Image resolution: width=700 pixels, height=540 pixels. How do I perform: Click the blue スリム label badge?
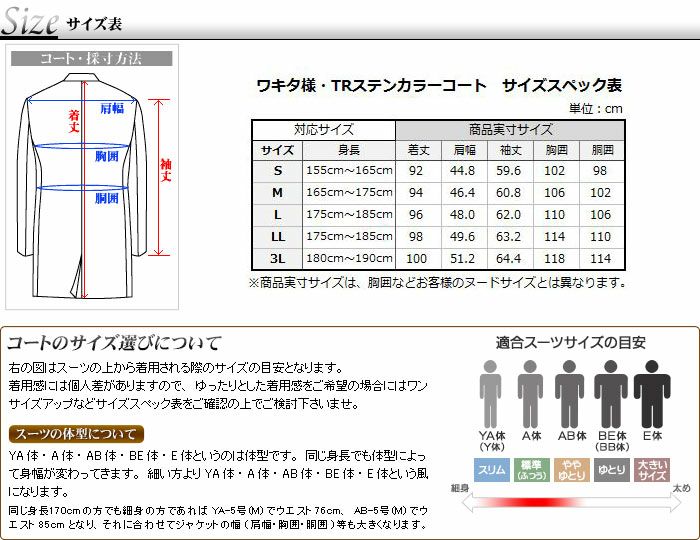pos(491,470)
